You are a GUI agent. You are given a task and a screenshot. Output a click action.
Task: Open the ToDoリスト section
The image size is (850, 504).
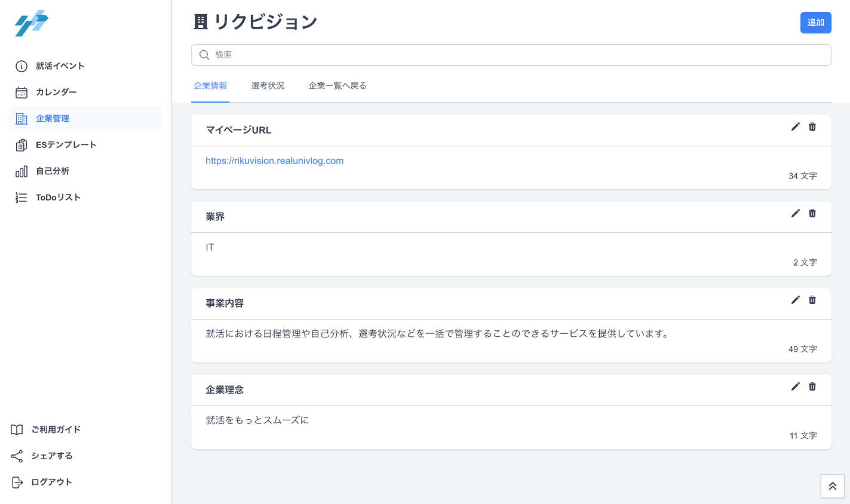57,197
